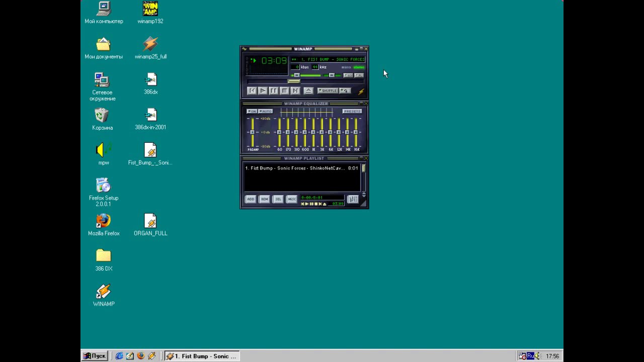Image resolution: width=644 pixels, height=362 pixels.
Task: Toggle equalizer ON button
Action: click(252, 111)
